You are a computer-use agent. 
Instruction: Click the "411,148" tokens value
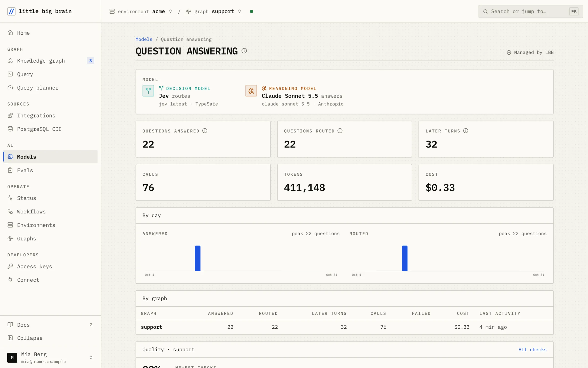click(305, 188)
